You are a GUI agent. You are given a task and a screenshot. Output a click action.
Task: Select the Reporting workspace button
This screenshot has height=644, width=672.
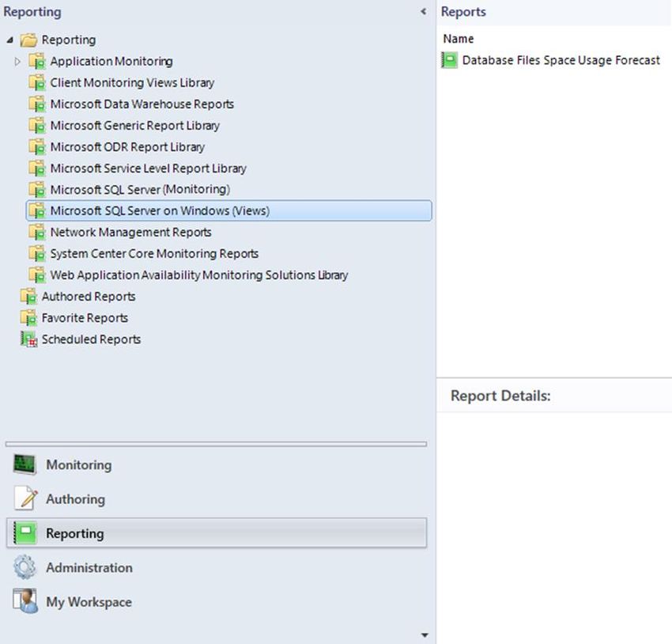pyautogui.click(x=217, y=533)
